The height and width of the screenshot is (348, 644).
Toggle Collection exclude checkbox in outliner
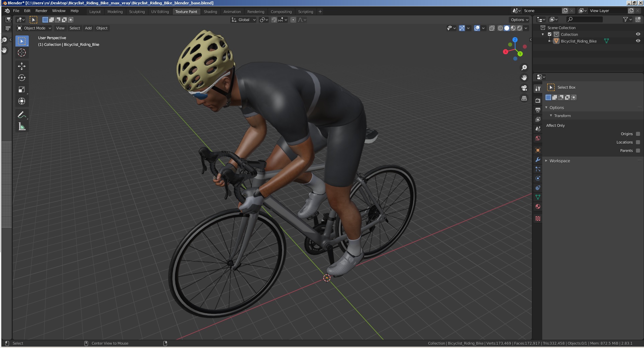click(550, 34)
